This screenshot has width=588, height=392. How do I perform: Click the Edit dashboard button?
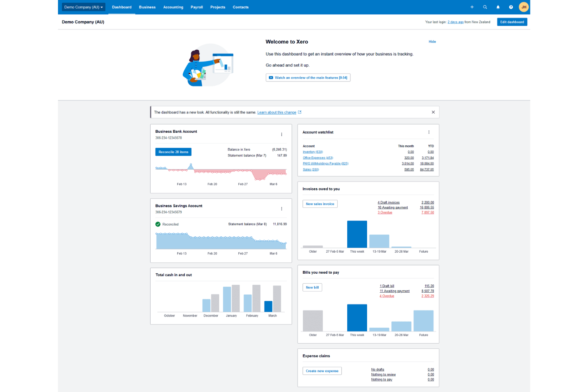point(512,22)
